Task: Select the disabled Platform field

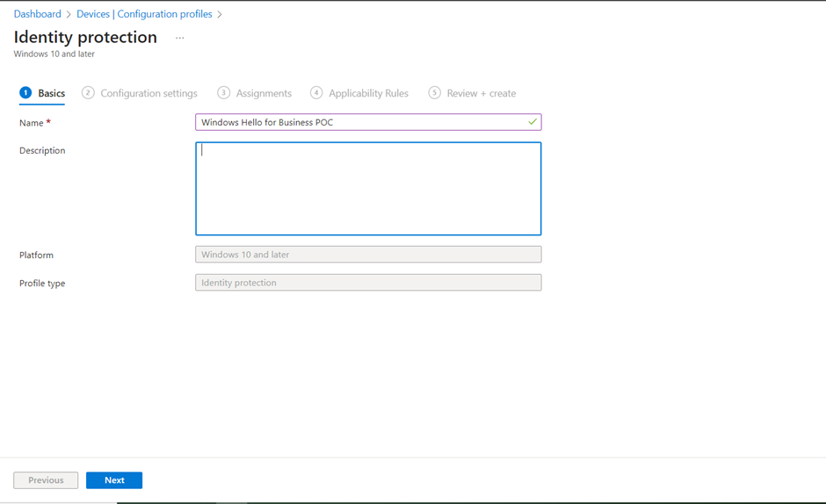Action: 368,255
